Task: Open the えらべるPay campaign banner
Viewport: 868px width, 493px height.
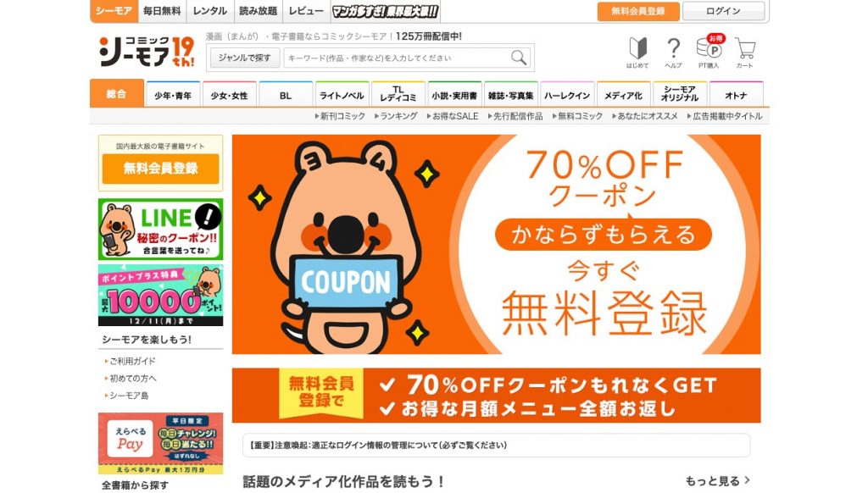Action: click(160, 443)
